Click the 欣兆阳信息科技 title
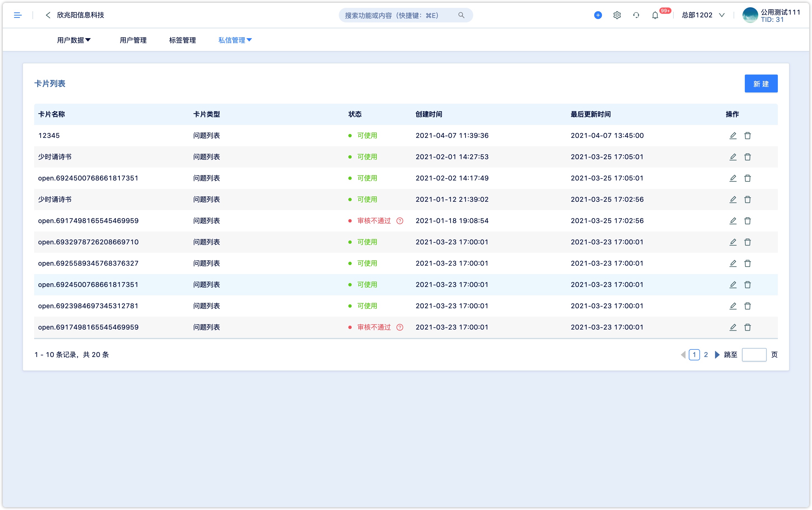The image size is (812, 510). [81, 15]
